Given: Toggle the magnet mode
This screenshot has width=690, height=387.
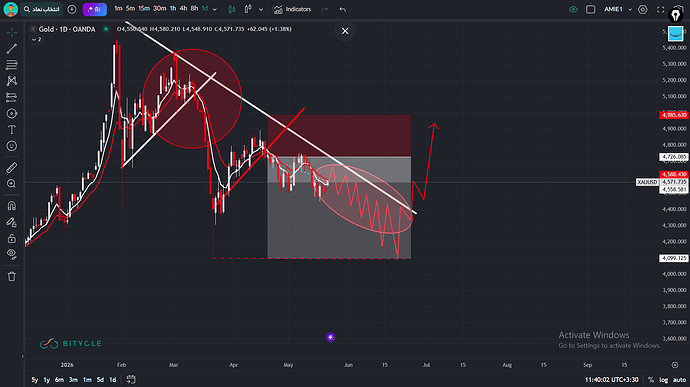Looking at the screenshot, I should coord(12,206).
